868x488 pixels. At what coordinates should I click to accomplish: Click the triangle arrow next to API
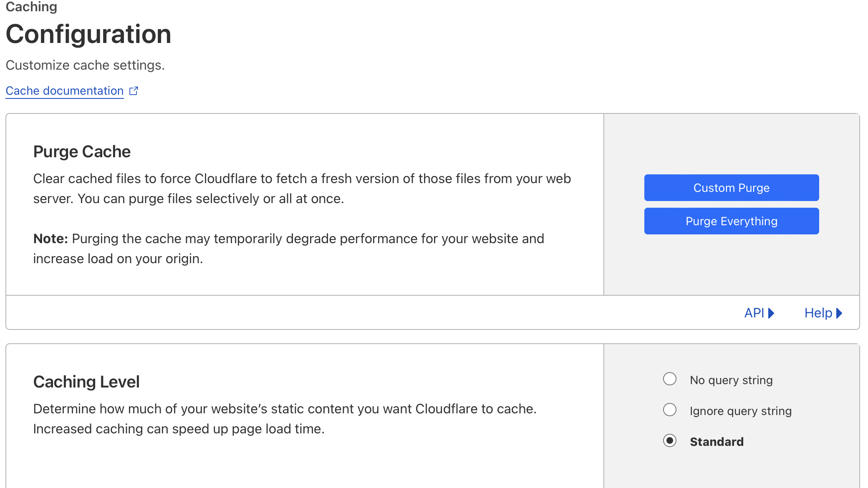point(771,313)
